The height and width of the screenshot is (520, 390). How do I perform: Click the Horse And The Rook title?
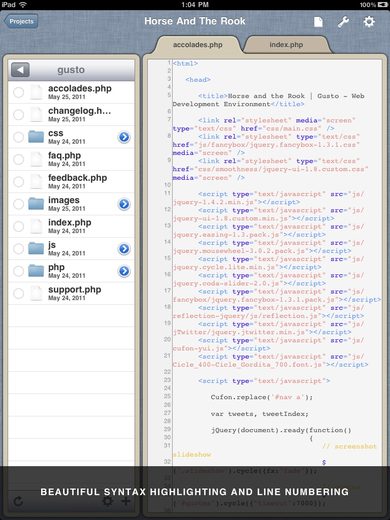click(195, 21)
